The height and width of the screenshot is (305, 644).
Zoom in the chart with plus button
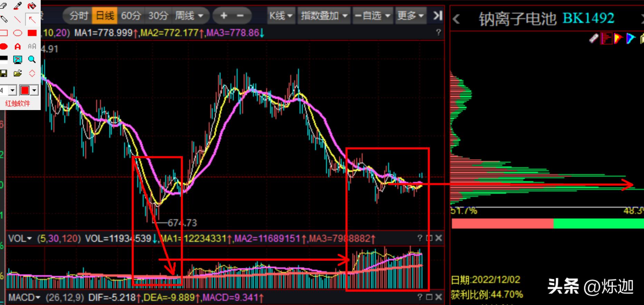coord(224,16)
